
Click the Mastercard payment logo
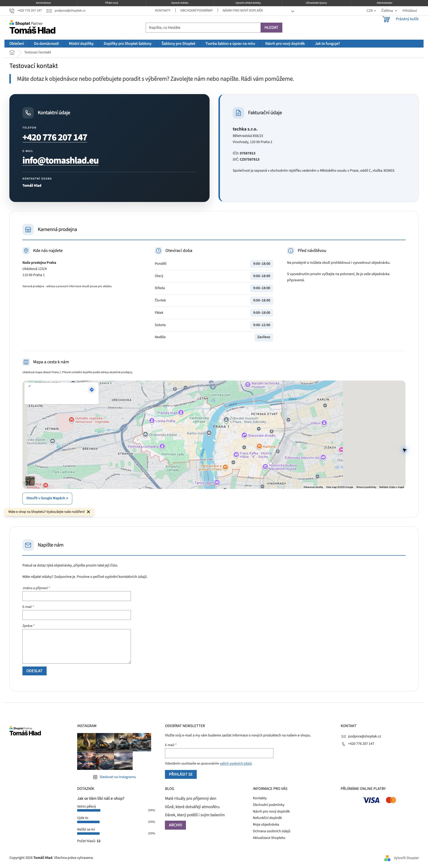click(391, 800)
